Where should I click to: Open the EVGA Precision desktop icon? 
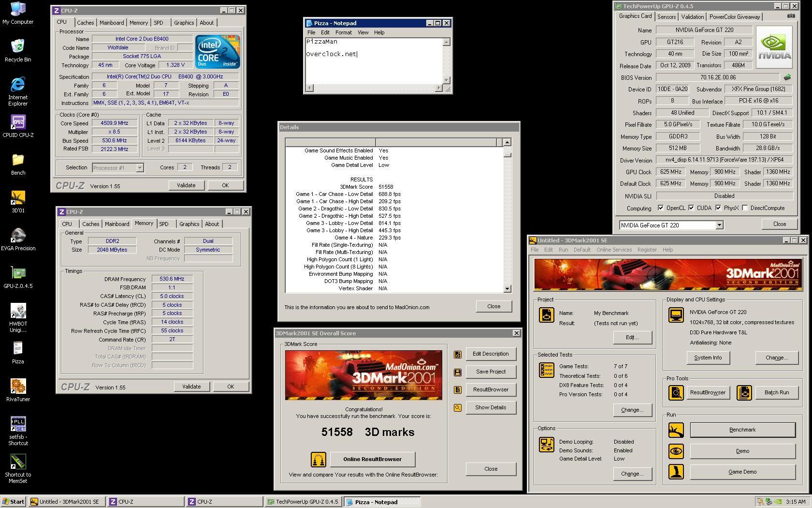pos(18,239)
